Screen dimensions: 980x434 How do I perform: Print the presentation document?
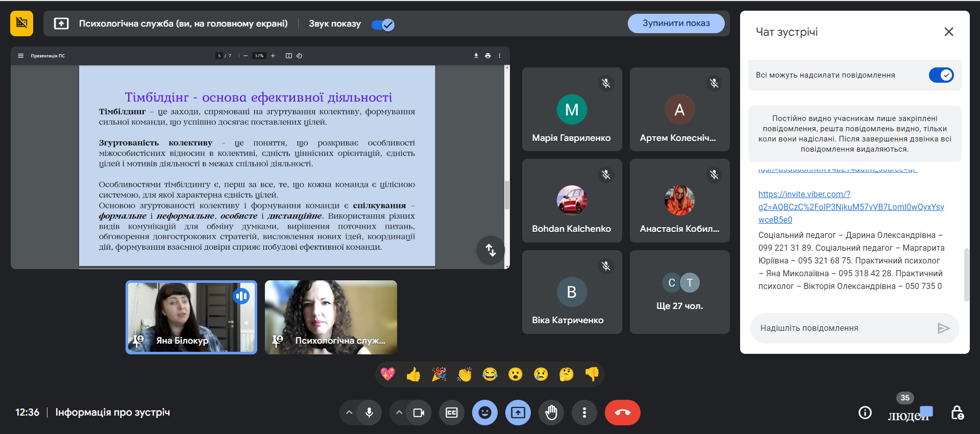click(x=488, y=56)
